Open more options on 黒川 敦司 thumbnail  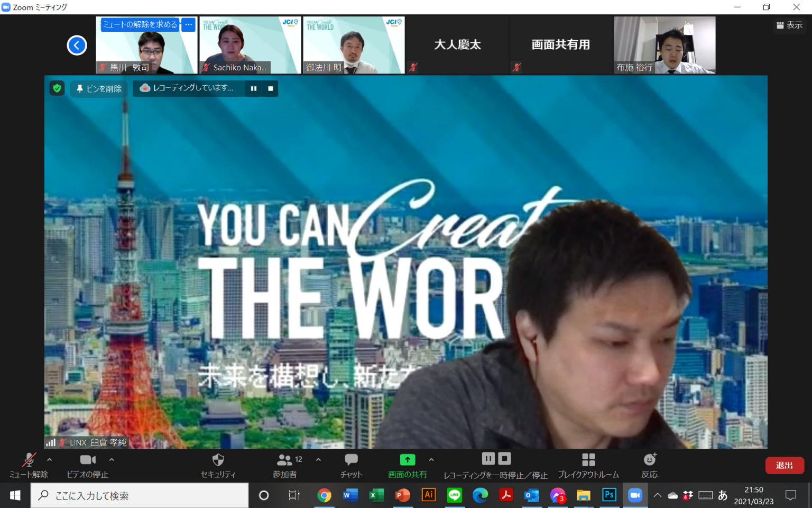(x=189, y=24)
